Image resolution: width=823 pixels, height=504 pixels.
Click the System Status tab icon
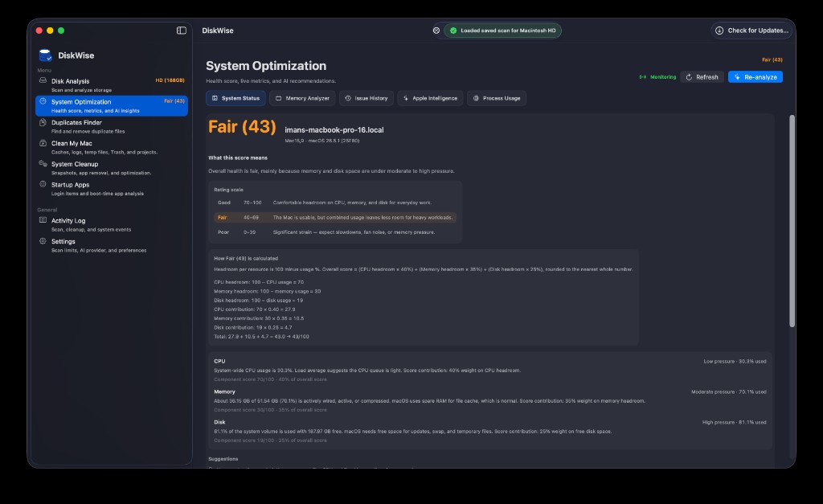[x=215, y=98]
